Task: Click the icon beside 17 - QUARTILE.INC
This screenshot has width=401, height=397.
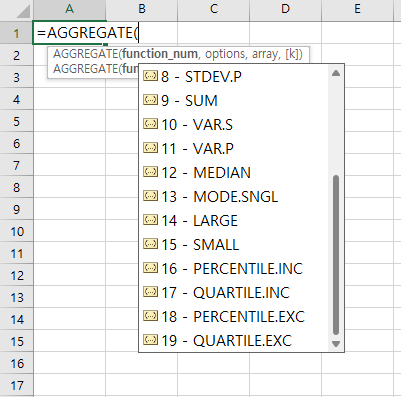Action: tap(150, 292)
